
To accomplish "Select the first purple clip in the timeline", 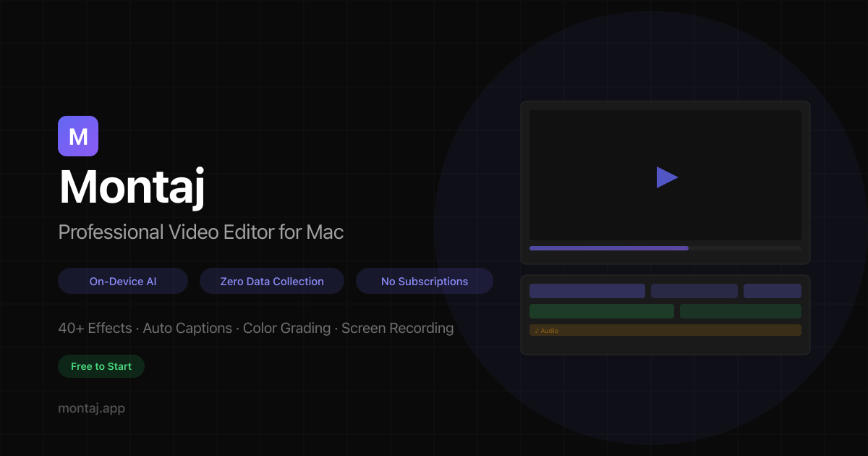I will (x=587, y=290).
